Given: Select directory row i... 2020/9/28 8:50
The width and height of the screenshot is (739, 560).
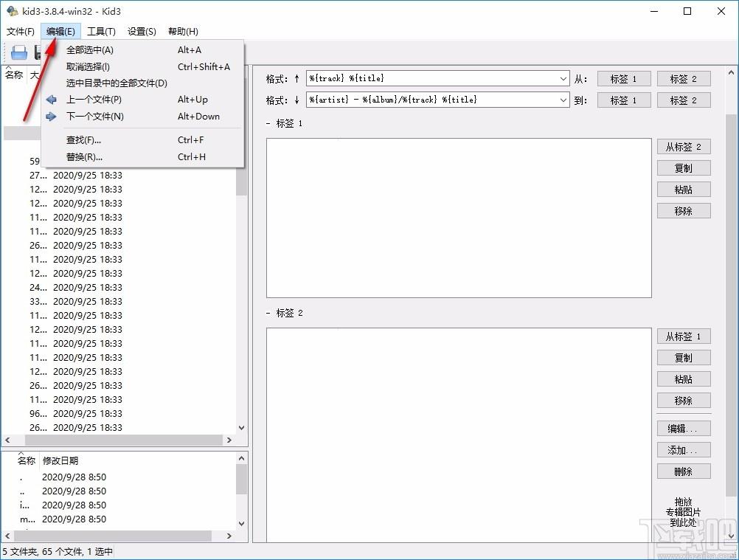Looking at the screenshot, I should [x=119, y=505].
